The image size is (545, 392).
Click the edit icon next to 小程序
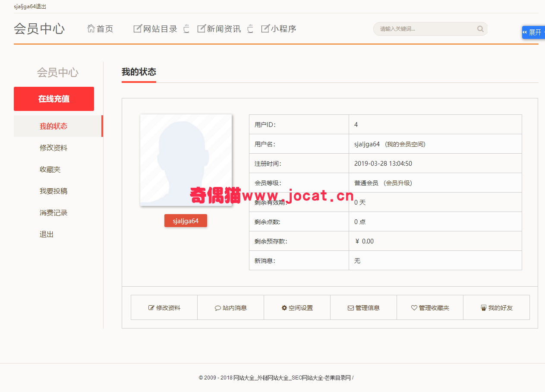click(265, 28)
